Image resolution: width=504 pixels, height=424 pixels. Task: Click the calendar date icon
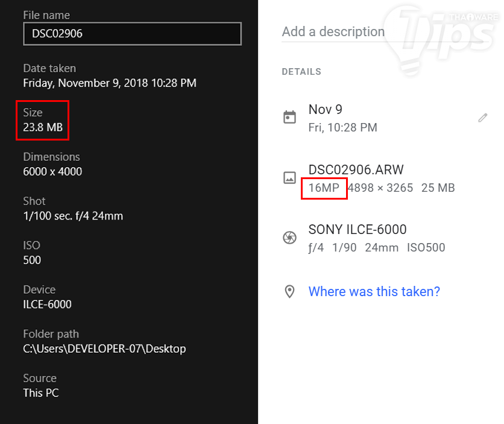[x=289, y=118]
